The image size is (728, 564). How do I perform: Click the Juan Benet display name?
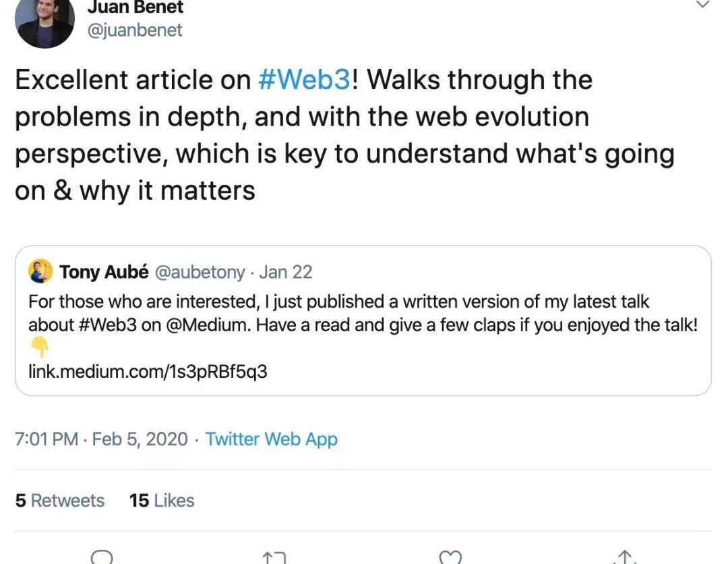tap(136, 8)
